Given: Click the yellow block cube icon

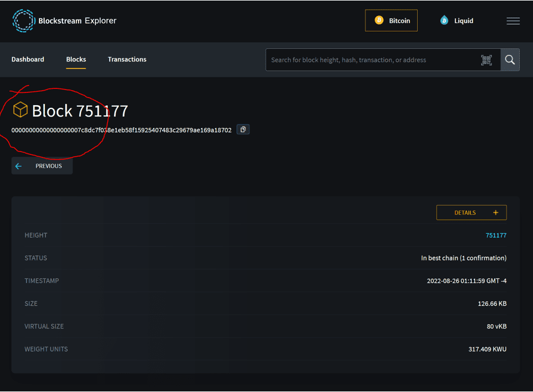Looking at the screenshot, I should pyautogui.click(x=20, y=110).
